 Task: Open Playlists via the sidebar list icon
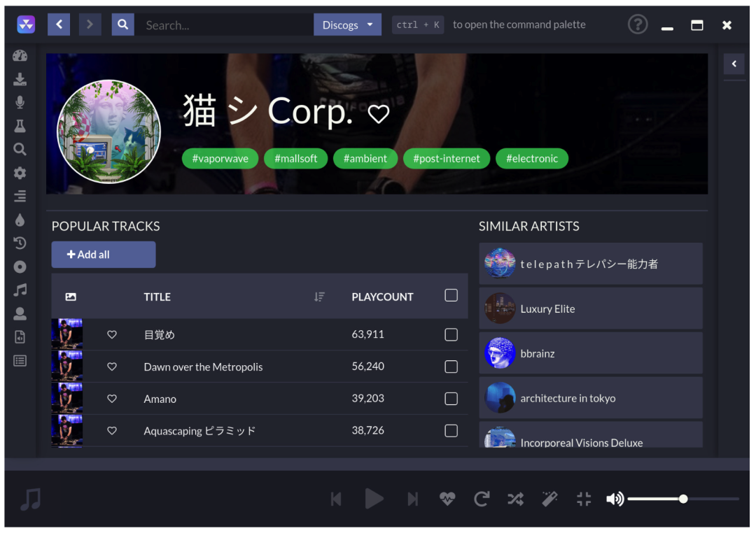20,360
